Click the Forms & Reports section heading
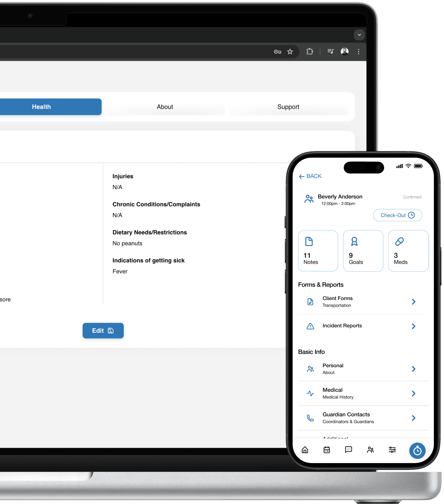 click(x=321, y=285)
